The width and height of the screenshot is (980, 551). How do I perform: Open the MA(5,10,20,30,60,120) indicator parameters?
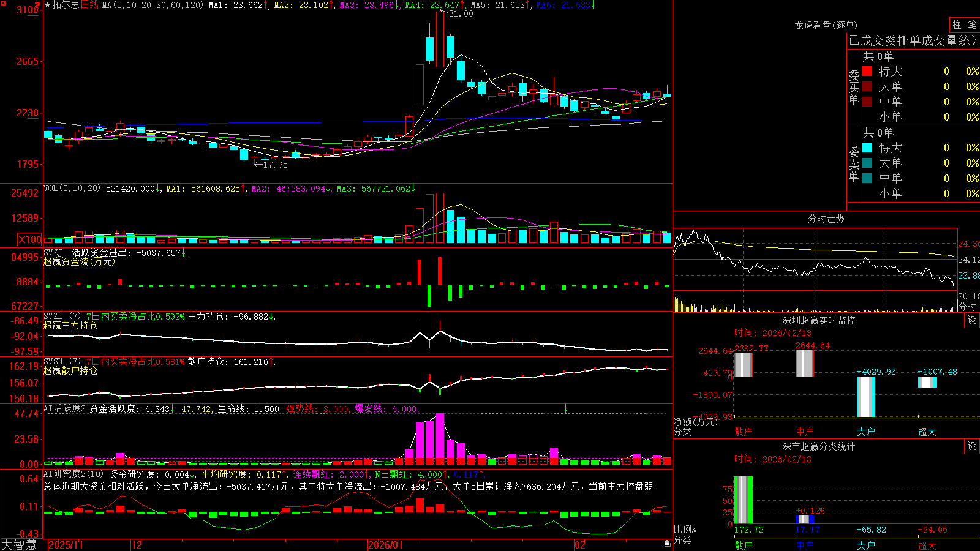tap(153, 5)
